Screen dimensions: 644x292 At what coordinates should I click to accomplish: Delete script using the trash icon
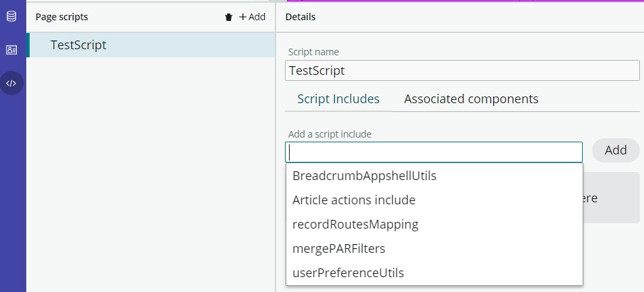click(228, 17)
